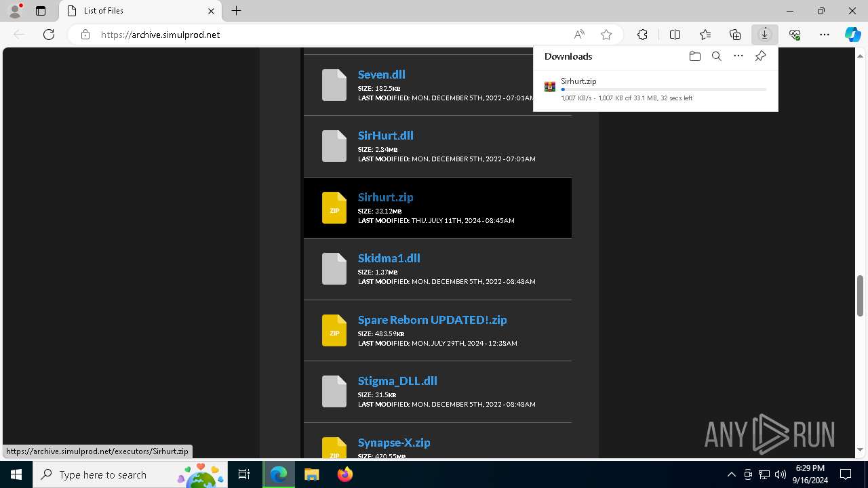
Task: Toggle split screen view
Action: [675, 35]
